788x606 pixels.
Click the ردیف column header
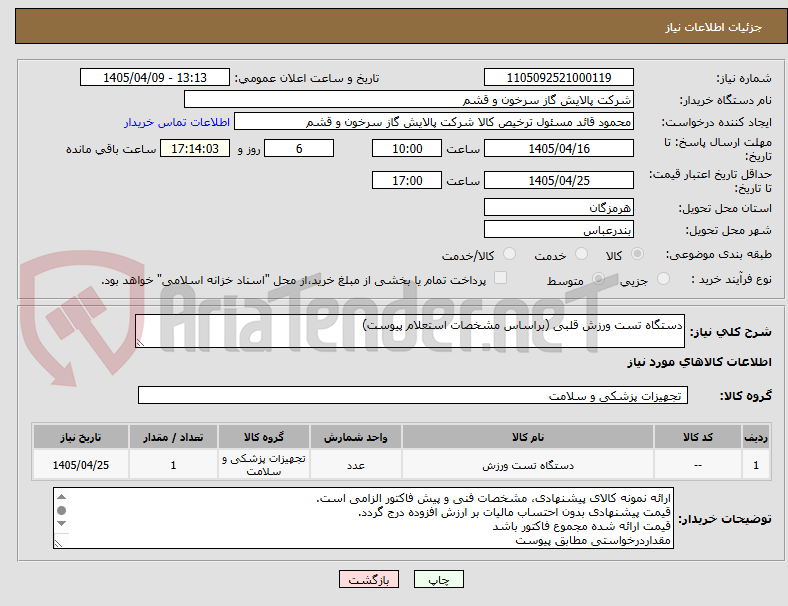(755, 437)
